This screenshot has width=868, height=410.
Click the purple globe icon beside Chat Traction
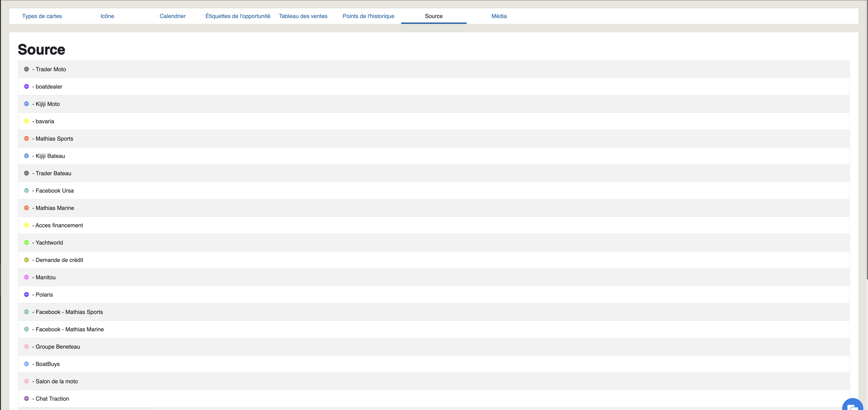click(x=26, y=399)
